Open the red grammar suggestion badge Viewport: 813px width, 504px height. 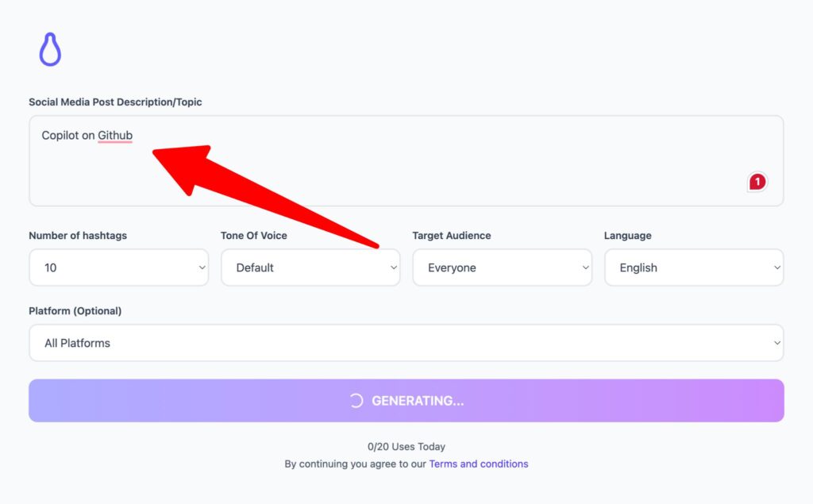point(757,183)
